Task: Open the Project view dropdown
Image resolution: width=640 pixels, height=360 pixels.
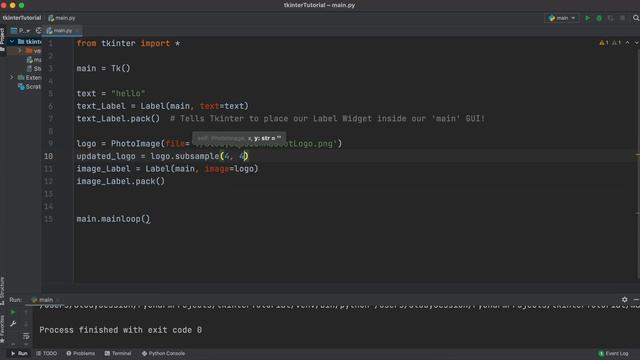Action: (x=20, y=31)
